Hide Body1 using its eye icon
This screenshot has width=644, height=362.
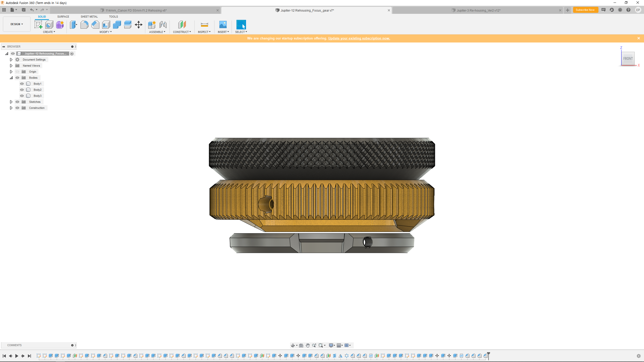click(22, 84)
